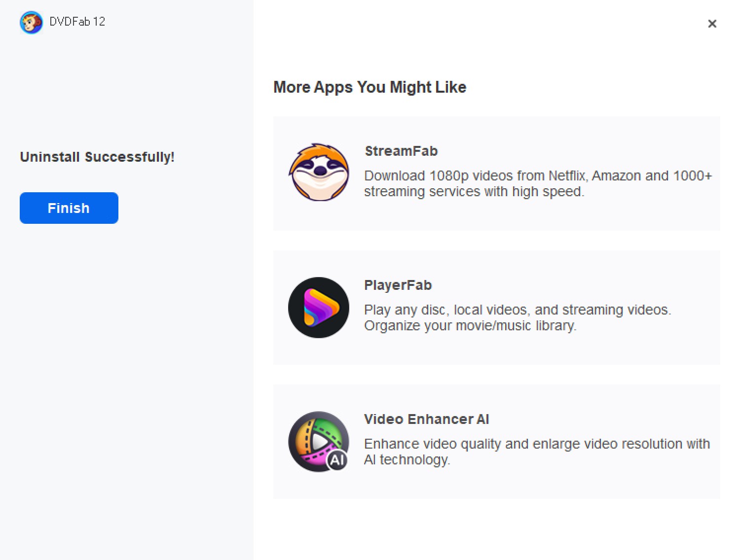Click the DVDFab 12 logo icon
The height and width of the screenshot is (560, 740).
coord(31,23)
